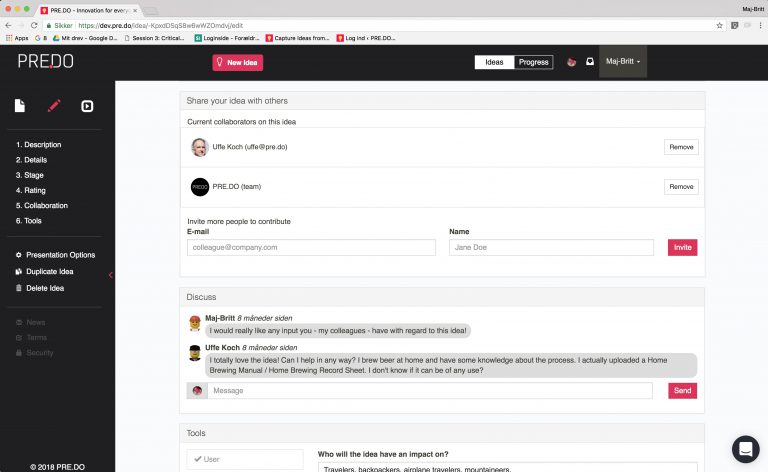This screenshot has width=768, height=472.
Task: Remove Uffe Koch as collaborator
Action: click(681, 147)
